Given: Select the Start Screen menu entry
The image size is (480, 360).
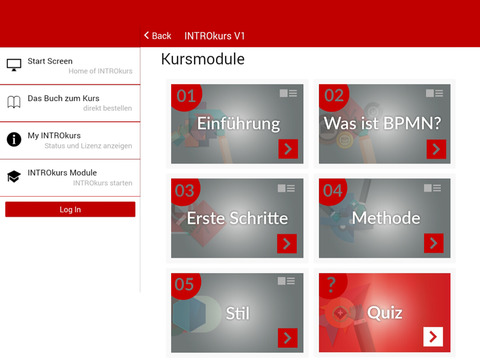Looking at the screenshot, I should click(x=70, y=66).
